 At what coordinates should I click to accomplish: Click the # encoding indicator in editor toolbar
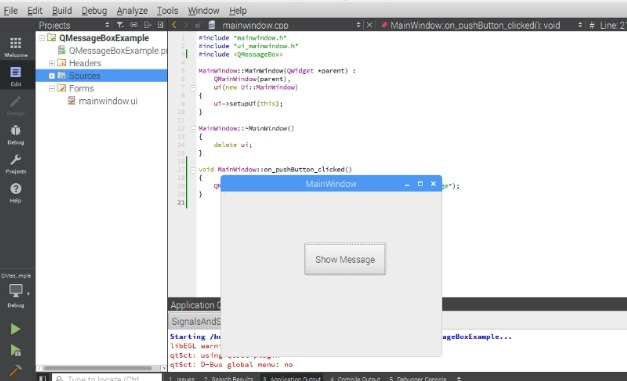pos(592,25)
